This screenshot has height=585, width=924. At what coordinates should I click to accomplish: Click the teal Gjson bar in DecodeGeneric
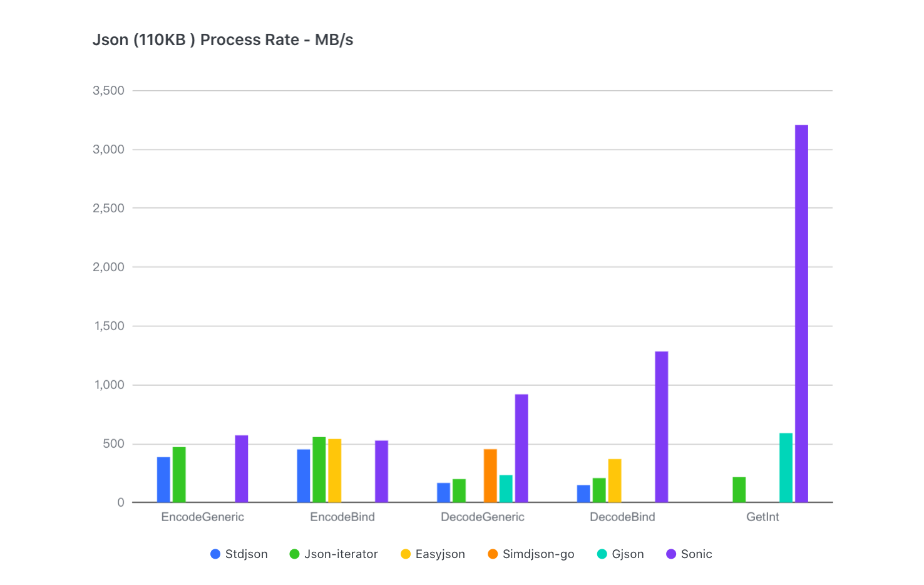point(506,489)
